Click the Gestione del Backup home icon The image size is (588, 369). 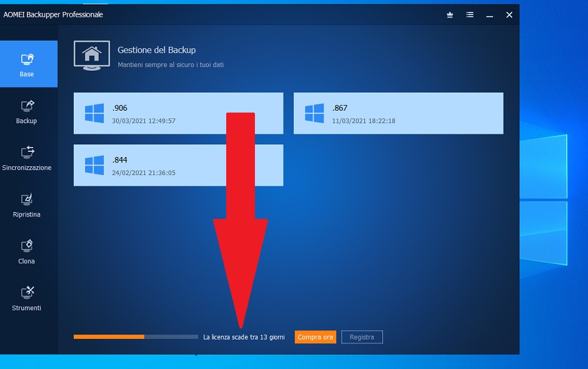tap(92, 56)
